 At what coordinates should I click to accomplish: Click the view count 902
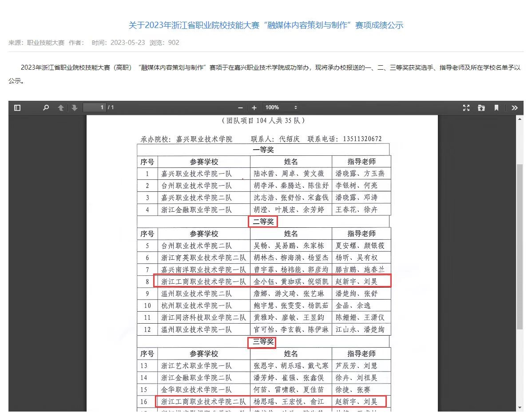pyautogui.click(x=174, y=43)
